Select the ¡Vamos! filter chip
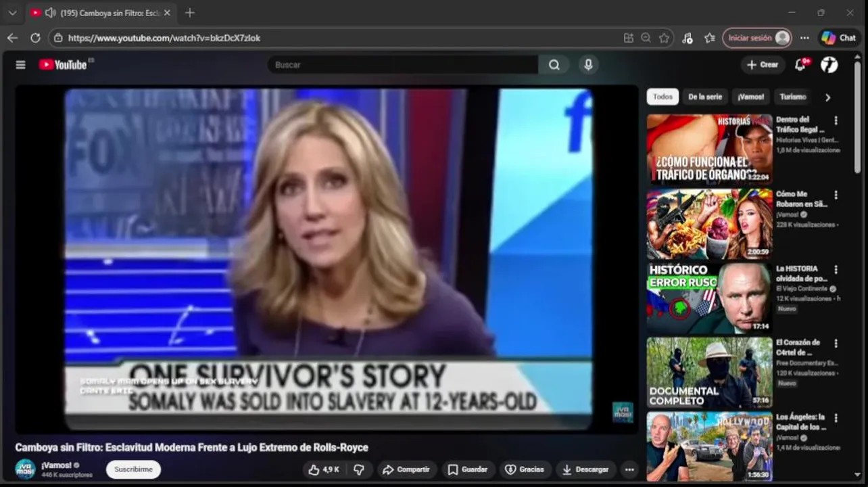The image size is (868, 487). [x=750, y=97]
